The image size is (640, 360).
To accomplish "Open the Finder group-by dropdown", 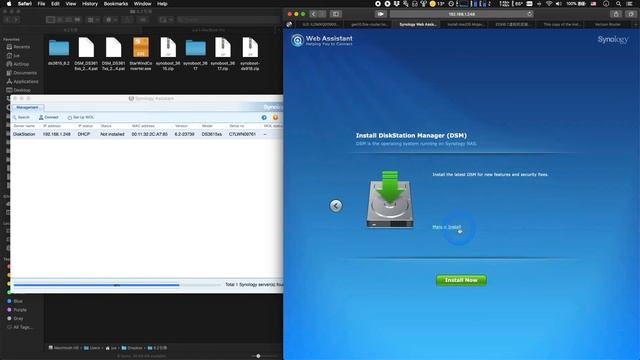I will click(x=93, y=20).
